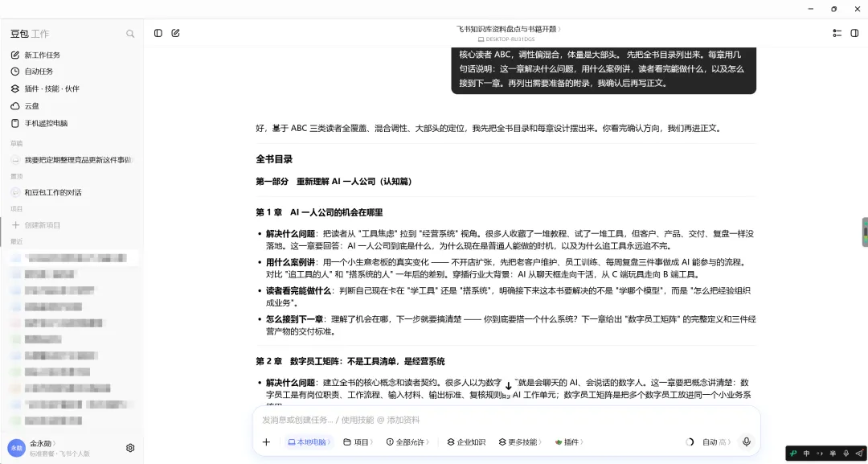The width and height of the screenshot is (868, 464).
Task: Click bold label 用什么案例讲
Action: (x=291, y=262)
